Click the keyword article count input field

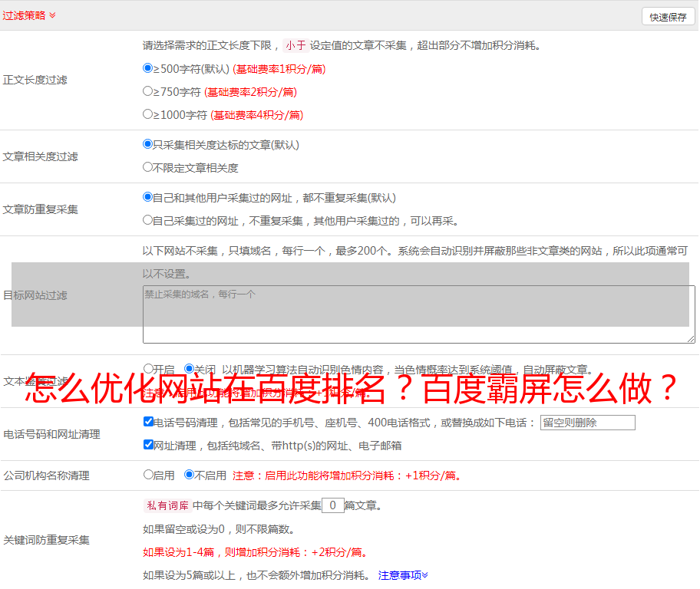(332, 505)
